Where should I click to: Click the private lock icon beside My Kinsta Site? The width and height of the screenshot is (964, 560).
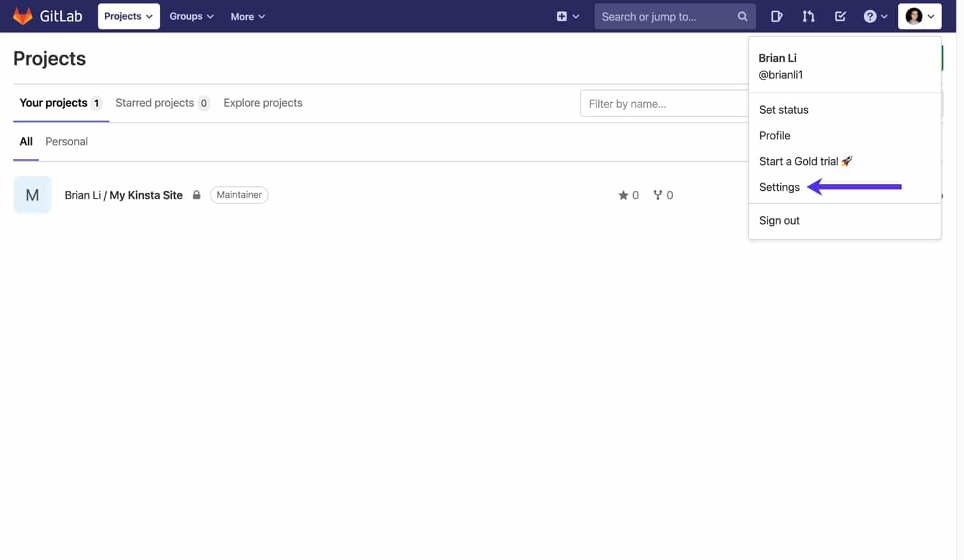[197, 195]
